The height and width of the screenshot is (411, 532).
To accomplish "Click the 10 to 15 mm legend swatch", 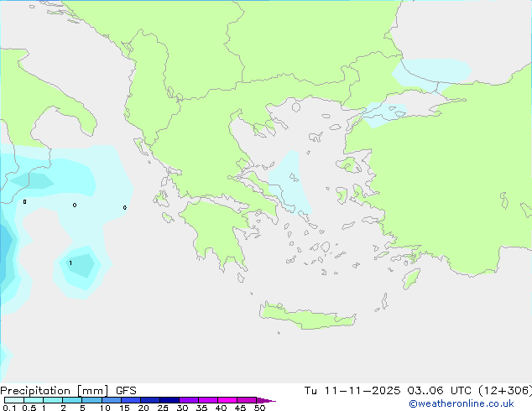I will tap(111, 400).
